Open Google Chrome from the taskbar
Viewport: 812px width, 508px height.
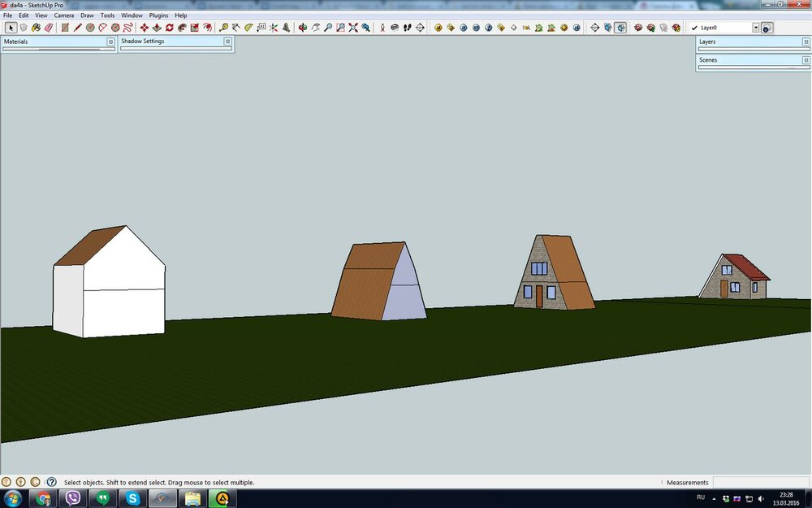(43, 498)
